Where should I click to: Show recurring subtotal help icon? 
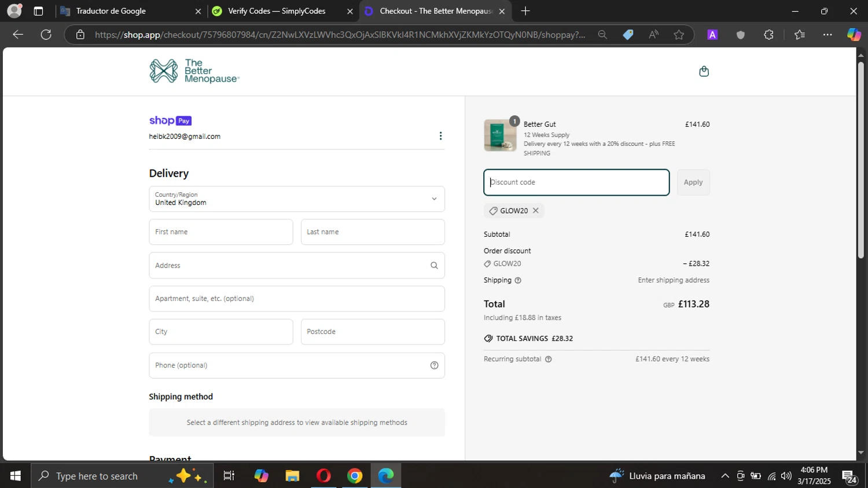tap(549, 359)
